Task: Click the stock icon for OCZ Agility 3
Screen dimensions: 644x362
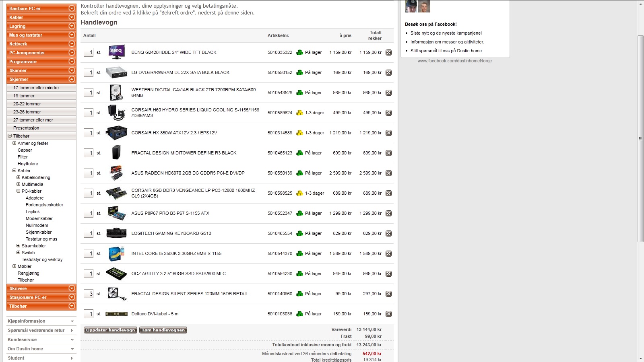Action: coord(299,274)
